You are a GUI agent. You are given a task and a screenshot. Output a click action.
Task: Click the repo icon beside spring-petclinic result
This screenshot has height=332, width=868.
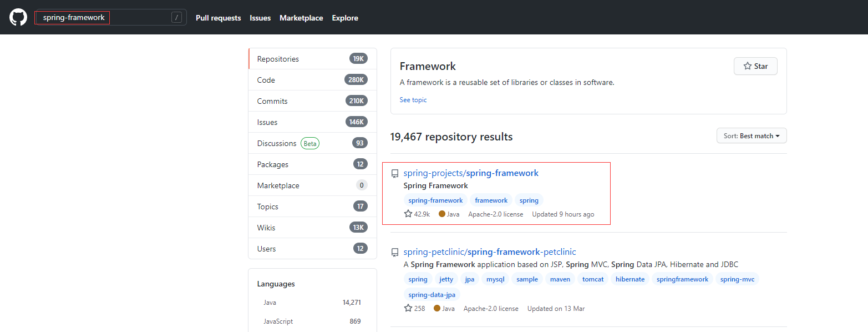pyautogui.click(x=395, y=253)
